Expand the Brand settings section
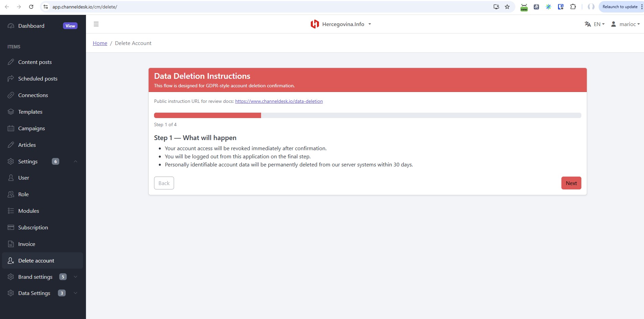This screenshot has height=319, width=644. tap(76, 277)
